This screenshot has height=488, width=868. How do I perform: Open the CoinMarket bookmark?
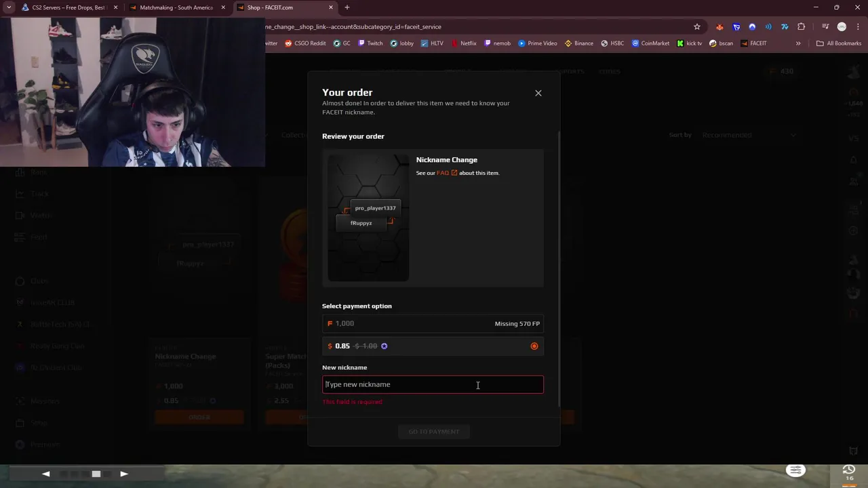point(650,43)
